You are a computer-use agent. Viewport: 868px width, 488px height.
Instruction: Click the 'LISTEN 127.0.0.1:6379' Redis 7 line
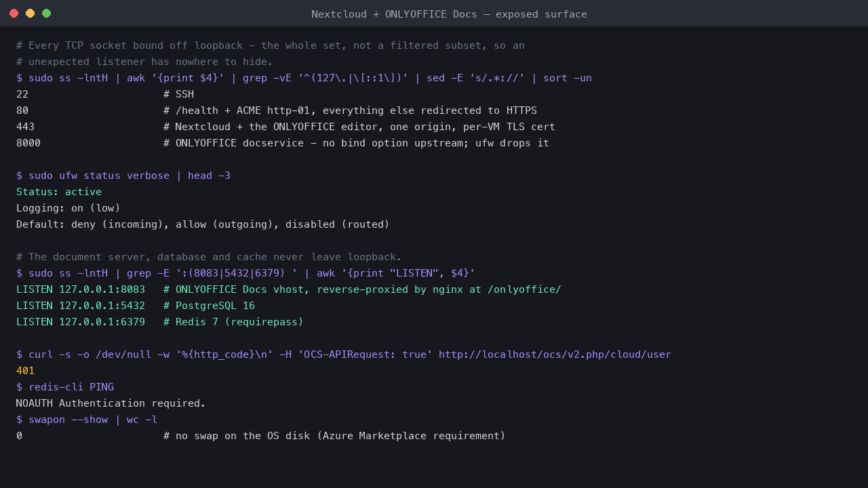click(160, 322)
